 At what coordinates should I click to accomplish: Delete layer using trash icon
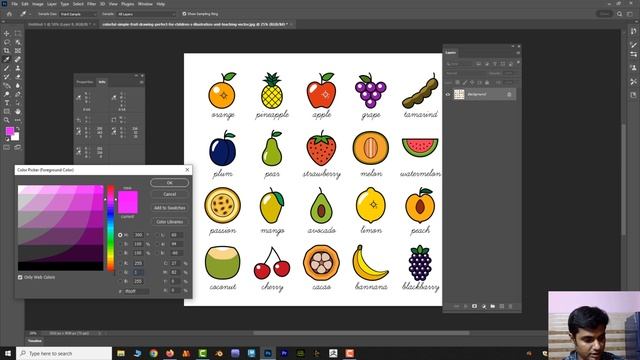pos(510,306)
